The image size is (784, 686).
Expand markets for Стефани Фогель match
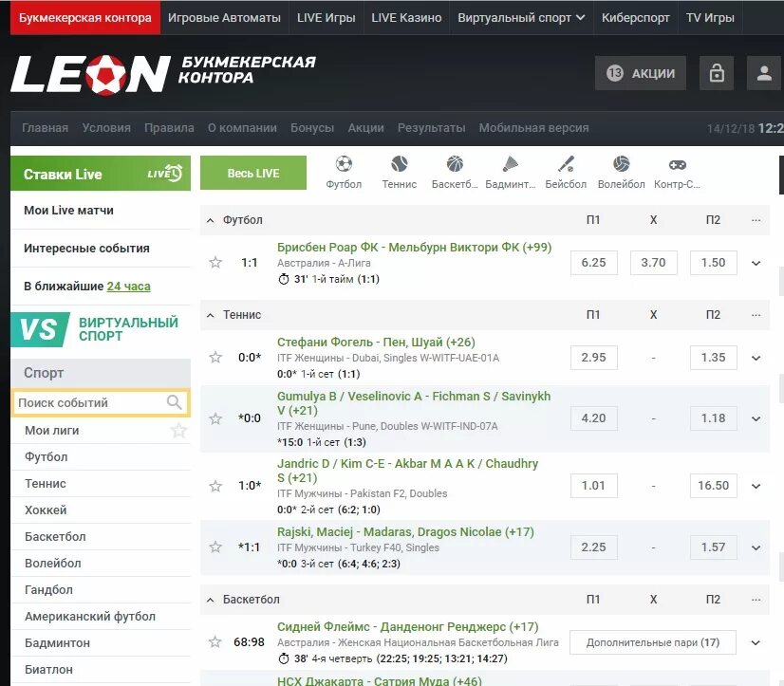(756, 358)
